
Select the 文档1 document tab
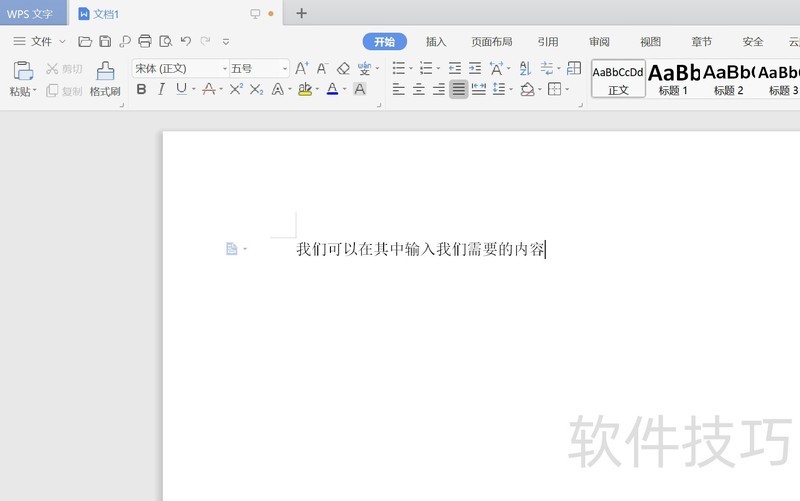click(x=176, y=13)
